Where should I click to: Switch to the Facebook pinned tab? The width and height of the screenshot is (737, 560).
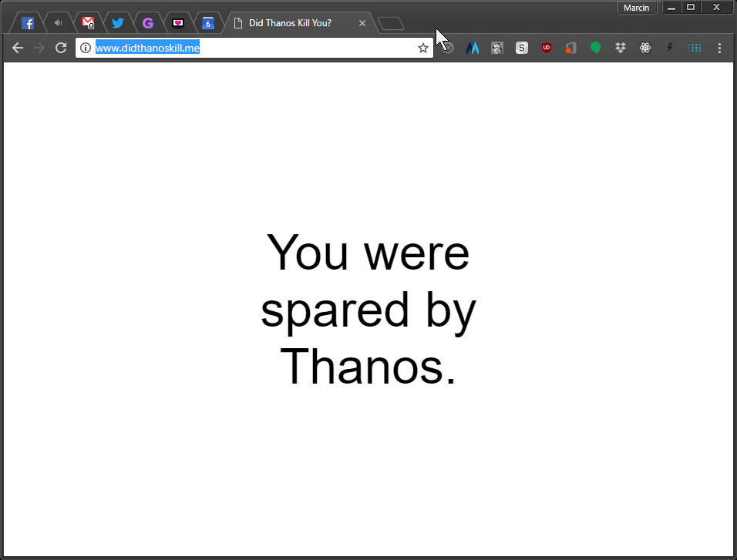point(28,23)
